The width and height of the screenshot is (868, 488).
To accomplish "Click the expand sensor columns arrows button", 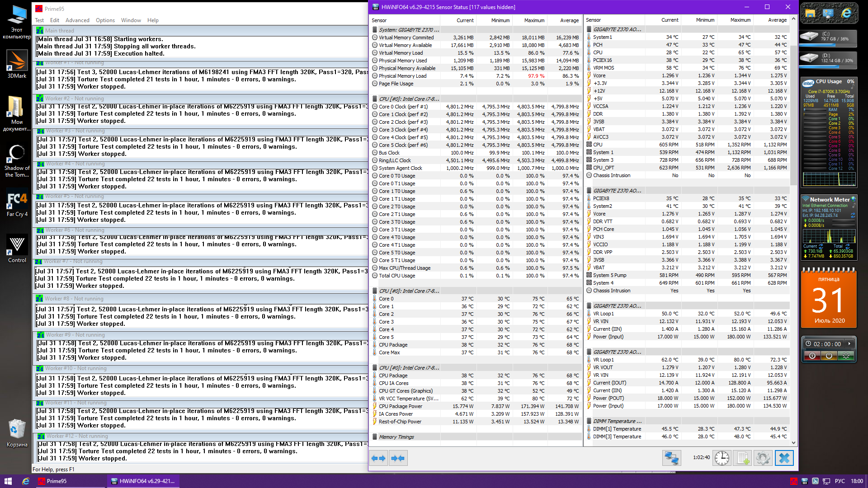I will 378,458.
